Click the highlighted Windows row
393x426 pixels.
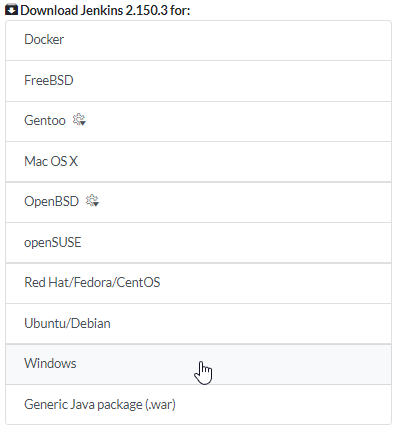198,364
